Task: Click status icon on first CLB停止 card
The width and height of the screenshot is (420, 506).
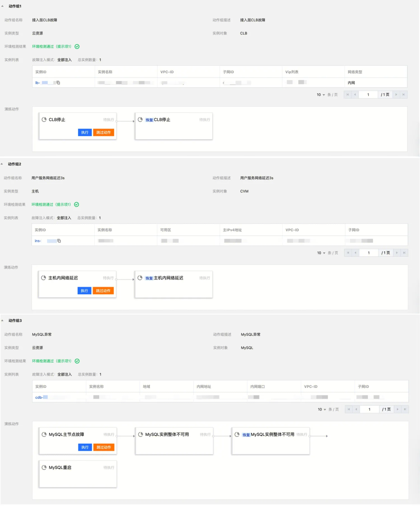Action: (x=44, y=119)
